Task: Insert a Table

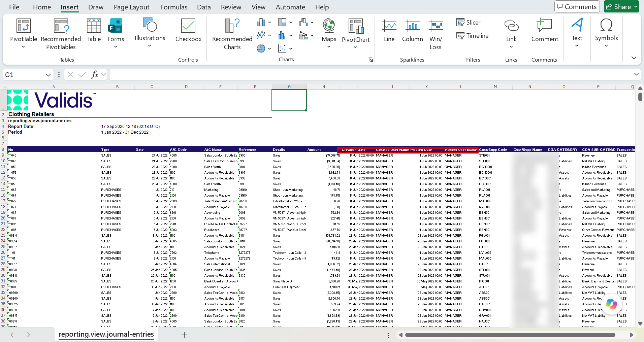Action: pos(94,31)
